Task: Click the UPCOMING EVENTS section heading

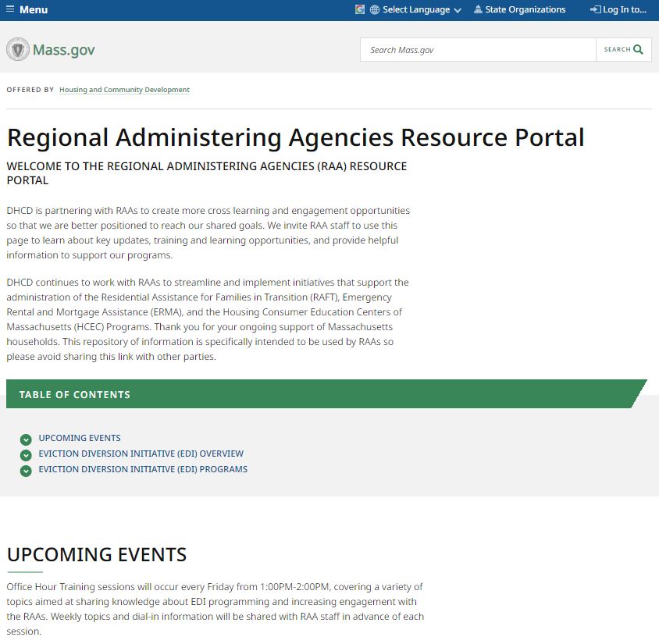Action: pyautogui.click(x=97, y=554)
